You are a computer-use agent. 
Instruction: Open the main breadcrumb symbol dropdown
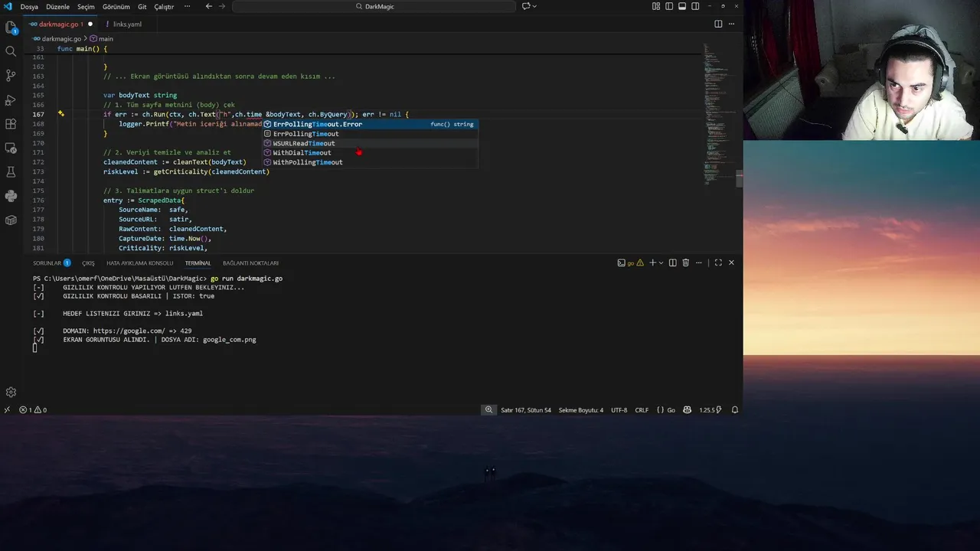coord(101,38)
